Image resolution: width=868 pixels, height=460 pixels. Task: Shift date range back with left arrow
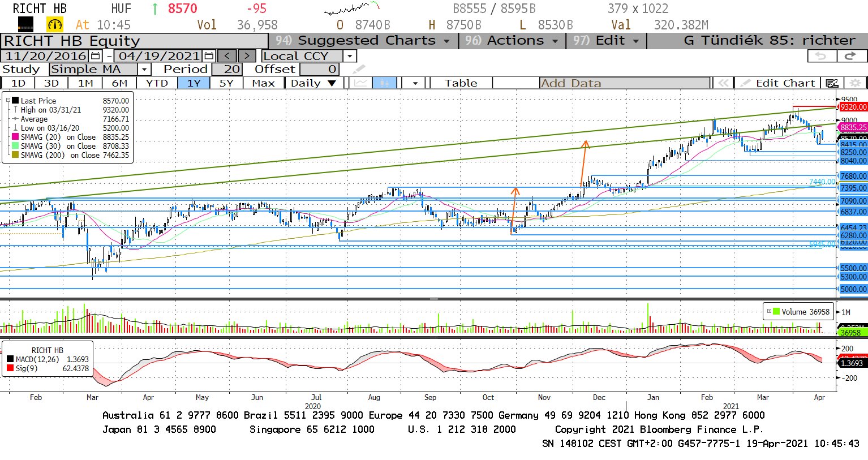pyautogui.click(x=227, y=56)
